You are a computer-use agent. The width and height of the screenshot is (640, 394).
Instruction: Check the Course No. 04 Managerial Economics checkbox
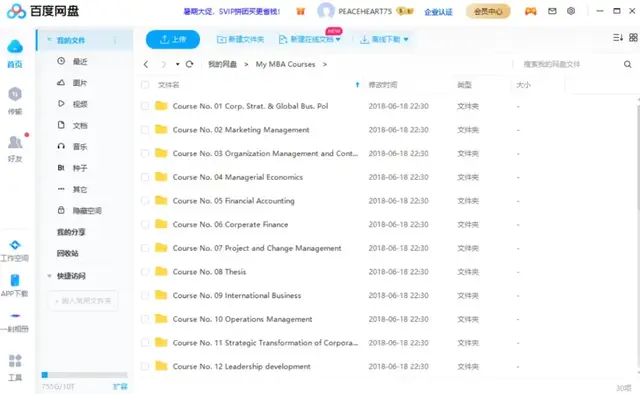pyautogui.click(x=145, y=177)
